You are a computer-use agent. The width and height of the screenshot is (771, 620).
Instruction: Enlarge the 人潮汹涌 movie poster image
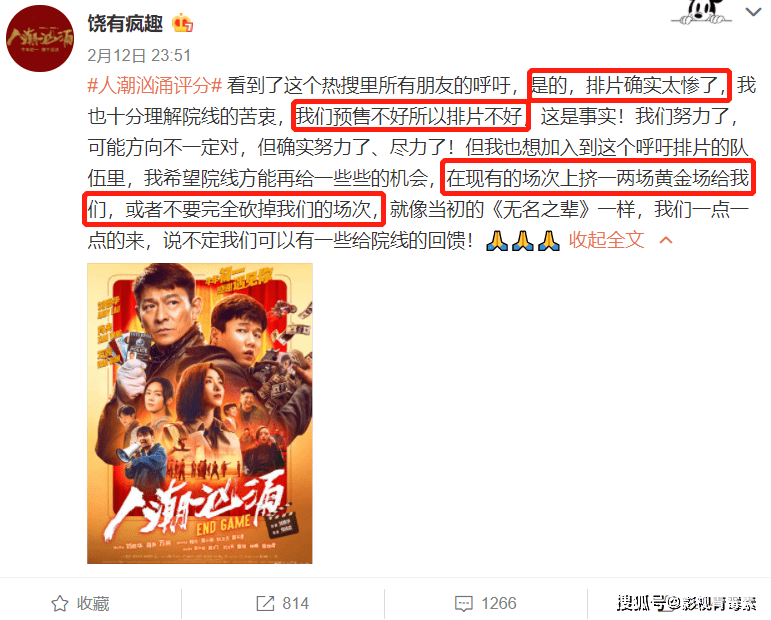pyautogui.click(x=200, y=413)
